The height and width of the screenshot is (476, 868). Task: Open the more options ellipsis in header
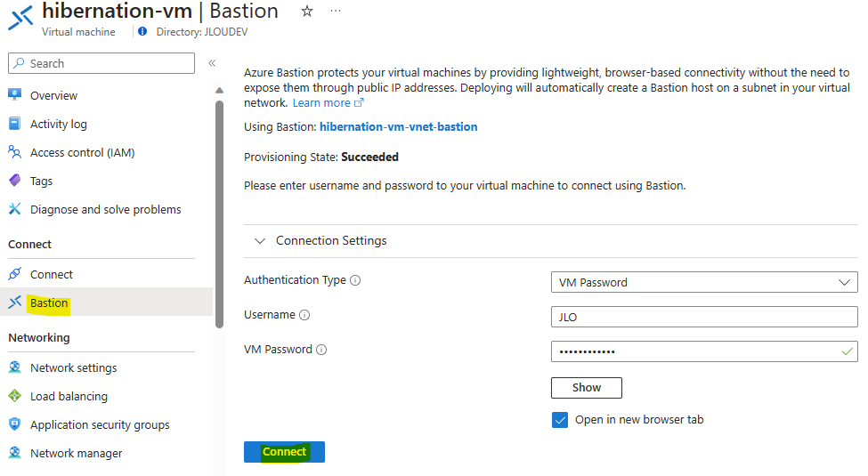click(x=336, y=11)
